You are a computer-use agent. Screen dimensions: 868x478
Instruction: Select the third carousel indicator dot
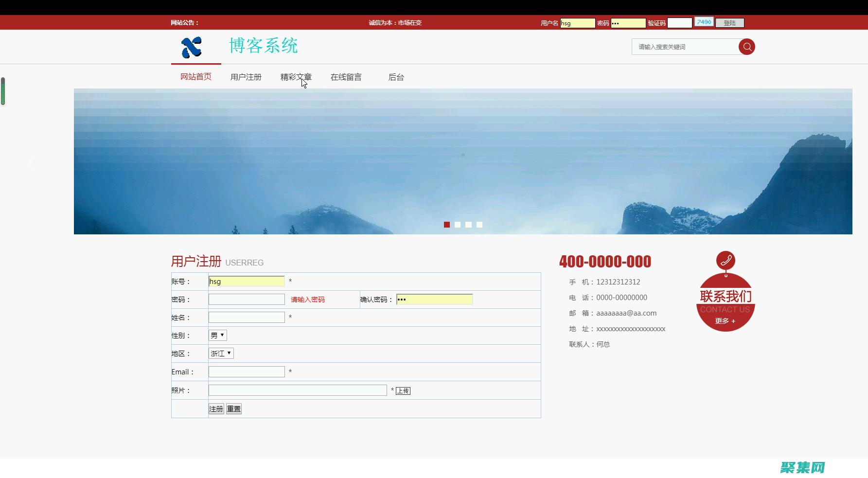point(468,225)
